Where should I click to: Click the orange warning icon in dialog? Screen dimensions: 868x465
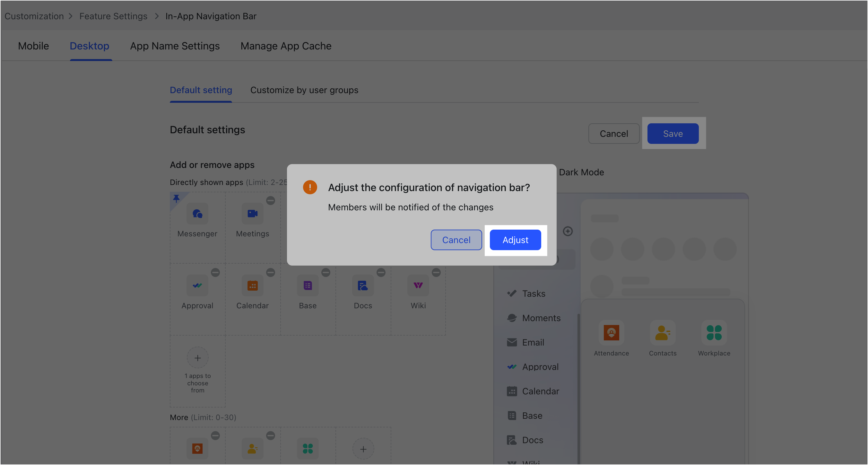pyautogui.click(x=310, y=187)
